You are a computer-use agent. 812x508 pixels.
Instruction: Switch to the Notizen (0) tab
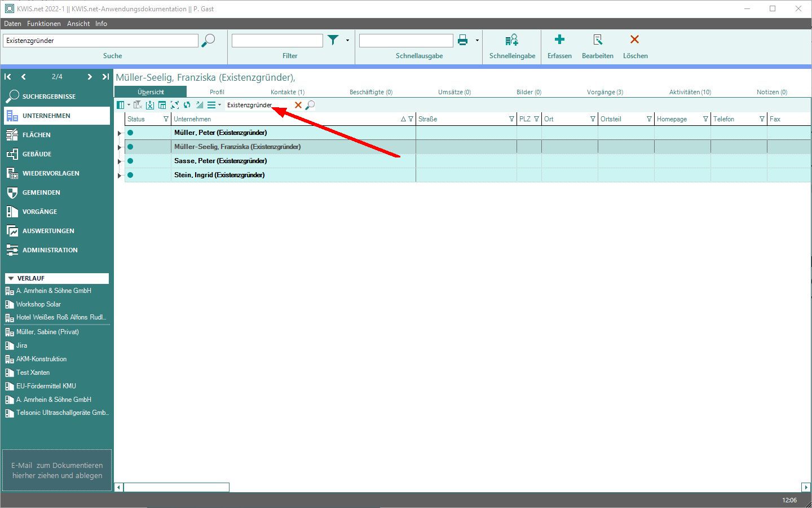pos(772,92)
